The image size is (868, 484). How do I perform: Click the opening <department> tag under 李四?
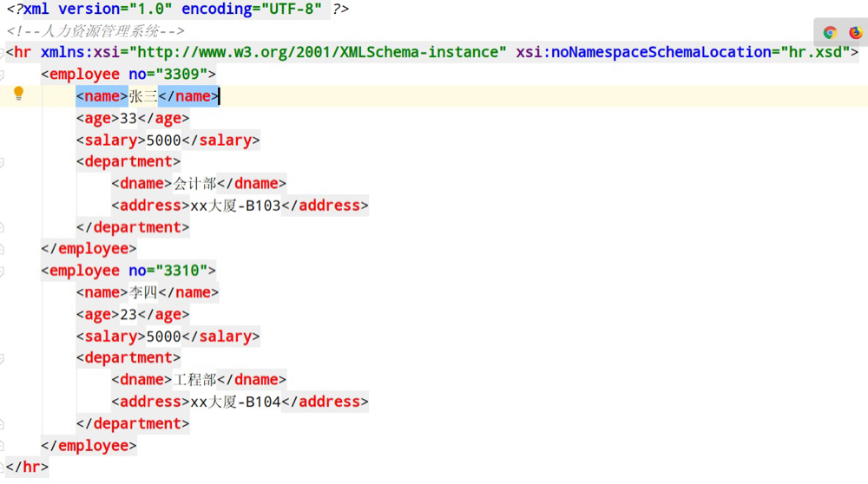[x=128, y=358]
